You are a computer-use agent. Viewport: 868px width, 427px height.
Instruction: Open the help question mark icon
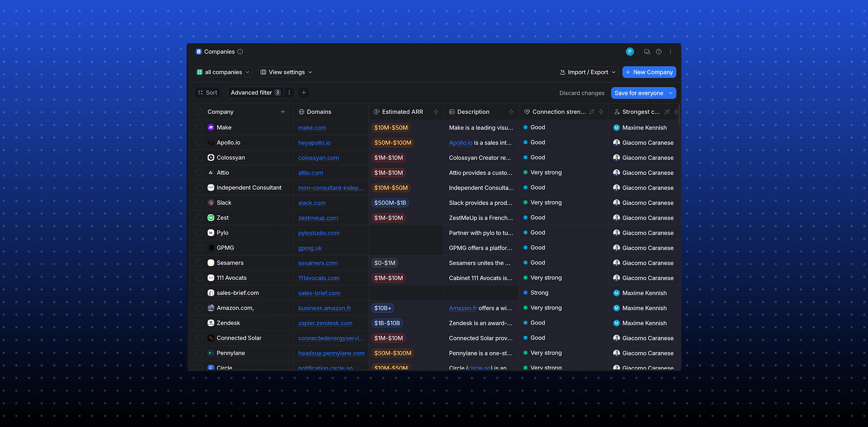[x=659, y=52]
